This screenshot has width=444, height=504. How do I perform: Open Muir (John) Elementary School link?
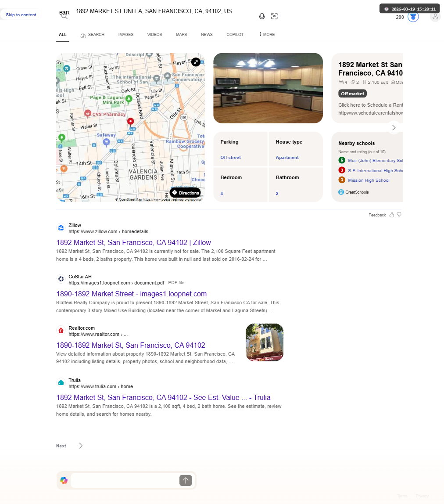click(x=375, y=160)
